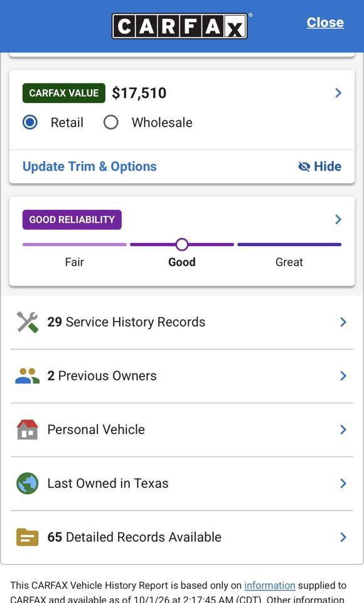The image size is (364, 603).
Task: Click the wrench and screwdriver service icon
Action: click(x=27, y=322)
